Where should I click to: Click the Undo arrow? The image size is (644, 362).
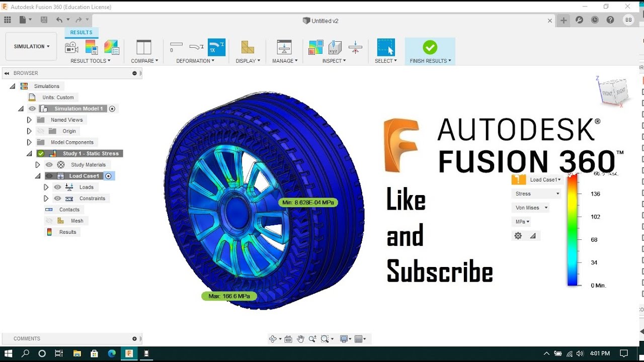coord(59,20)
